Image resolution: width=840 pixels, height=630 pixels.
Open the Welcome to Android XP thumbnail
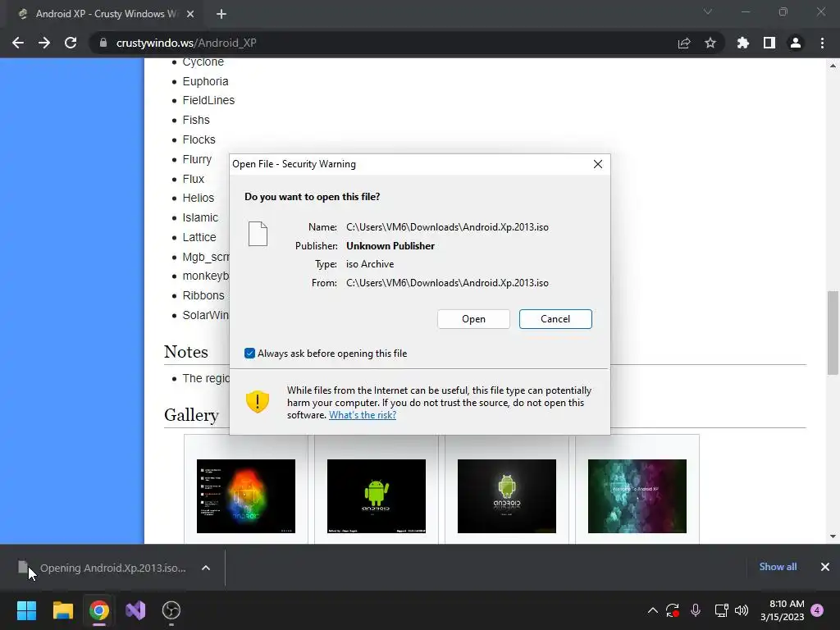(x=637, y=496)
